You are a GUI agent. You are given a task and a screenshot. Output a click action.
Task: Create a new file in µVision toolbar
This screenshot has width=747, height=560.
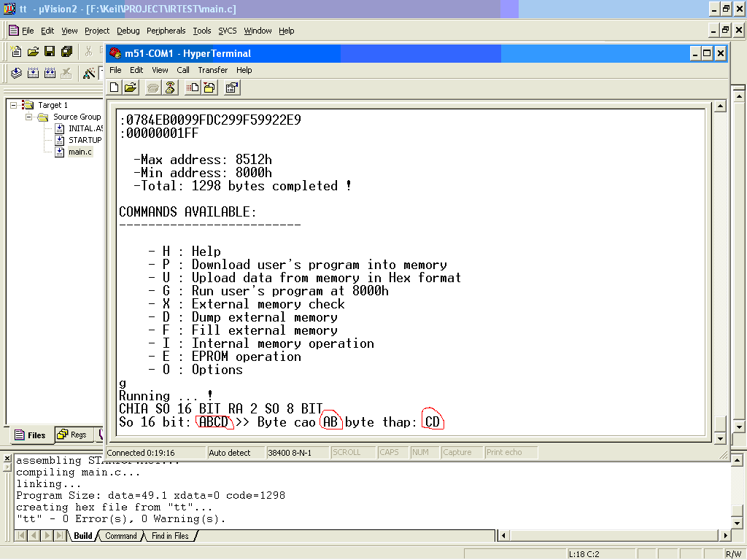pyautogui.click(x=16, y=52)
